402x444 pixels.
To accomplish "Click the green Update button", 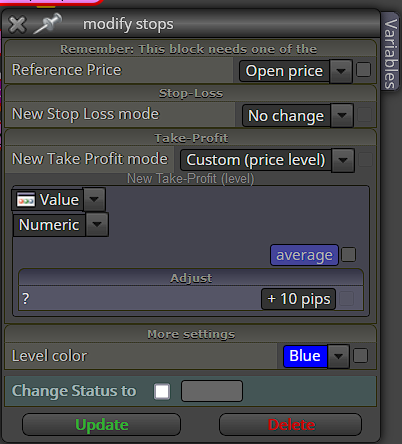I will click(x=102, y=425).
